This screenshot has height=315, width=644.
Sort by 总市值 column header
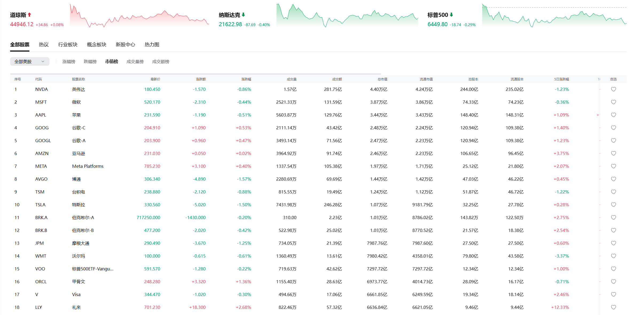click(x=383, y=79)
